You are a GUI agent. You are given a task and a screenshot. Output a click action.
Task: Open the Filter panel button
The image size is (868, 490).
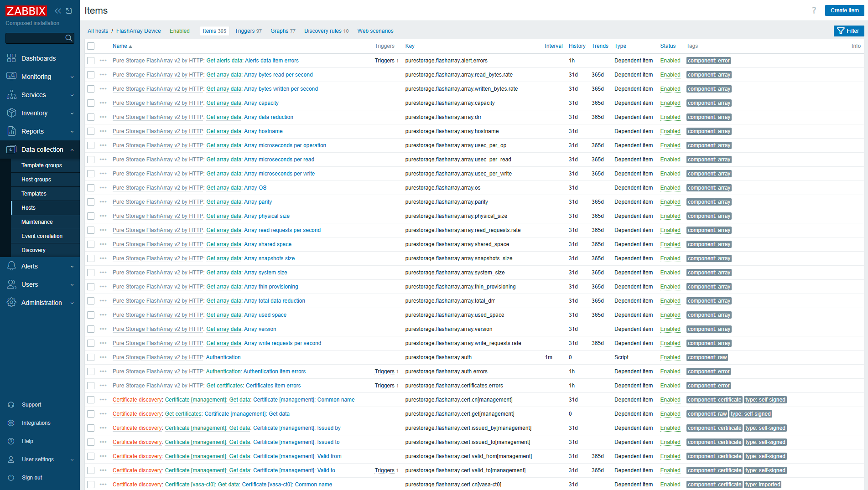[848, 31]
